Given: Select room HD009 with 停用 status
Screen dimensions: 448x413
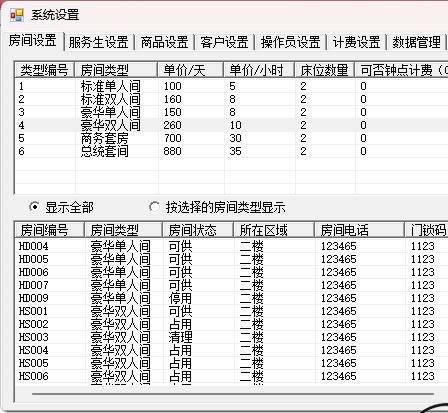Looking at the screenshot, I should tap(231, 298).
